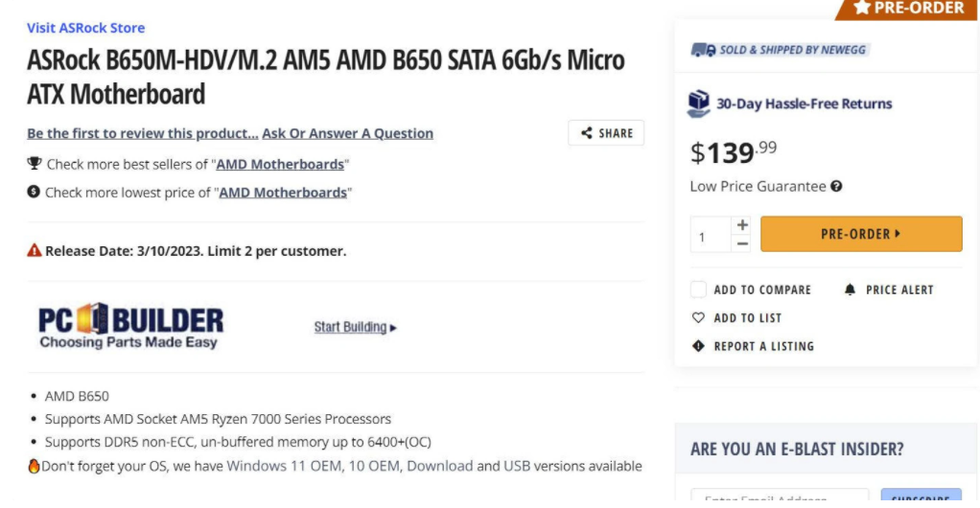
Task: Click the Report a Listing warning icon
Action: click(x=698, y=346)
